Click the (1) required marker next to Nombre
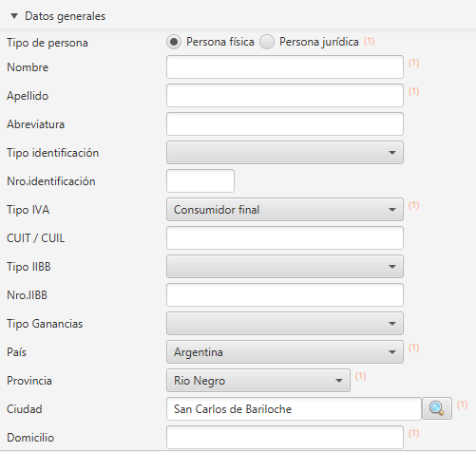Viewport: 476px width, 452px height. tap(413, 63)
